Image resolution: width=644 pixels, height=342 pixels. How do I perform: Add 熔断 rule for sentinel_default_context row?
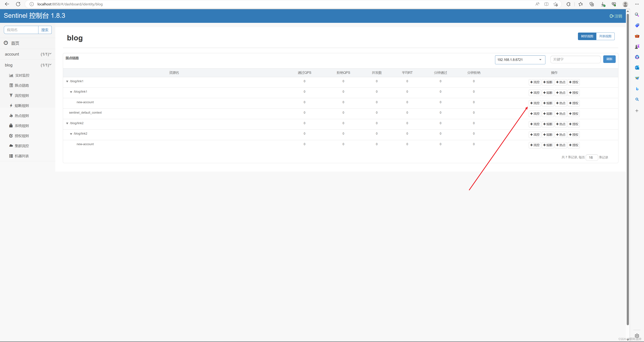[548, 114]
